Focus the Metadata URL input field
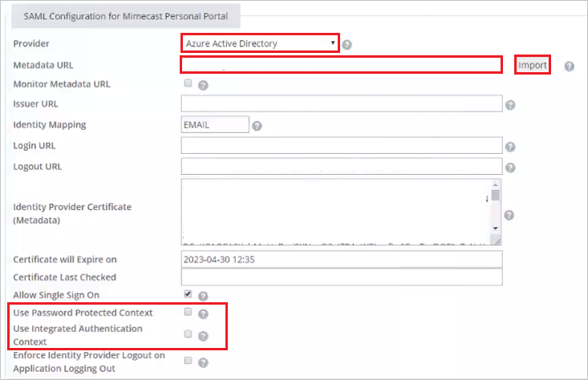The width and height of the screenshot is (588, 380). coord(341,65)
